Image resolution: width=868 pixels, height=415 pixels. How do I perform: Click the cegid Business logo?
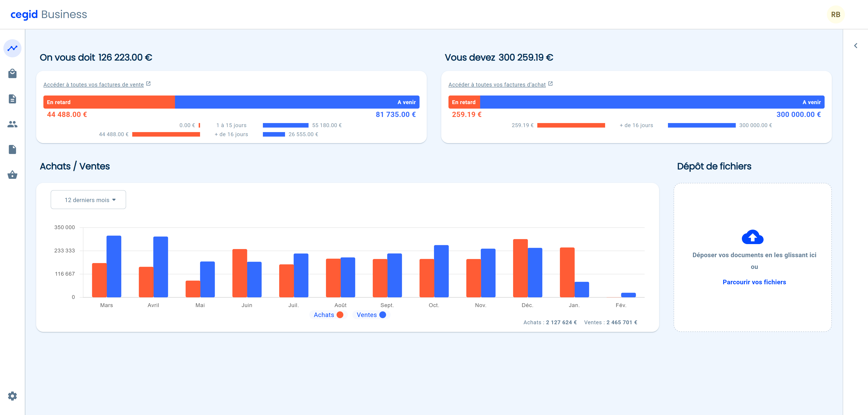[x=49, y=14]
